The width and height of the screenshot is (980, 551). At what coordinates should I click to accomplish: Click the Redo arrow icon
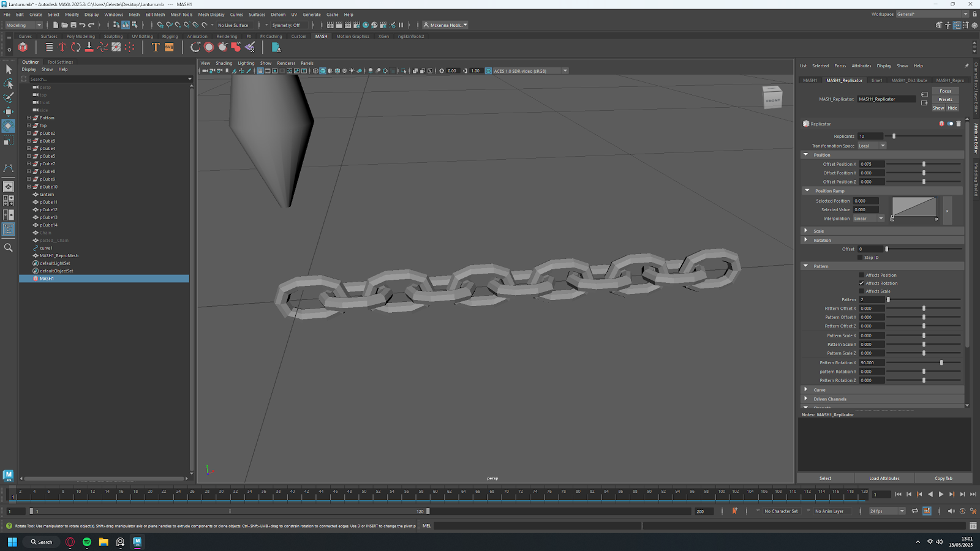[91, 25]
